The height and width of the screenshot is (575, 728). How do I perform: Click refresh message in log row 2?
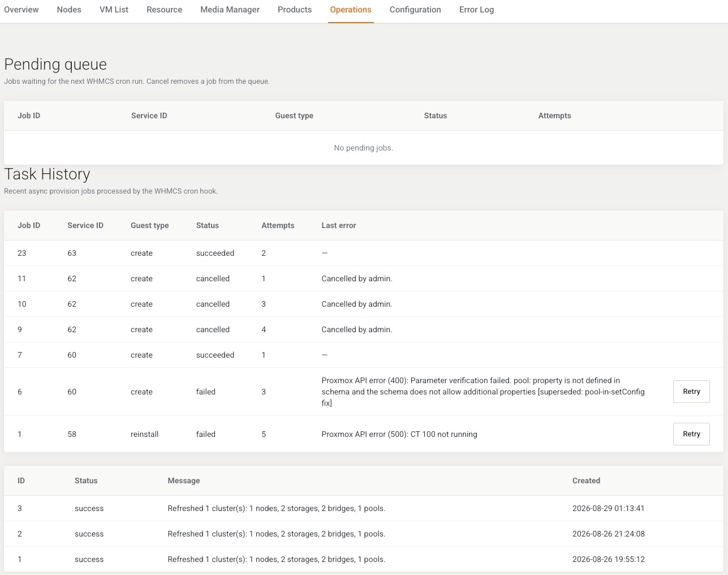(277, 534)
